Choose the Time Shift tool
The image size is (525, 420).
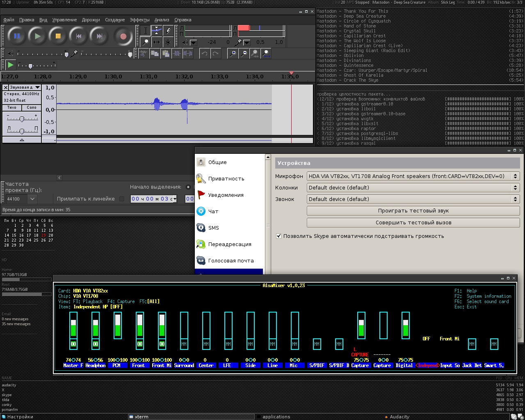157,42
